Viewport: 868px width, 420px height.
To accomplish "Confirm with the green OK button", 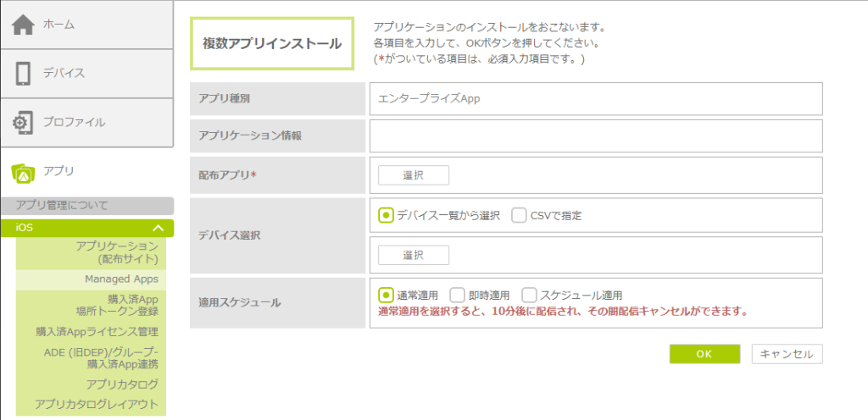I will (x=704, y=354).
